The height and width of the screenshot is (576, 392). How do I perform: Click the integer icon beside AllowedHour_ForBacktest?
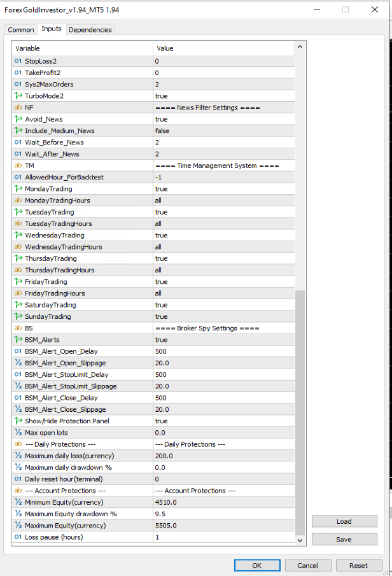[x=18, y=177]
